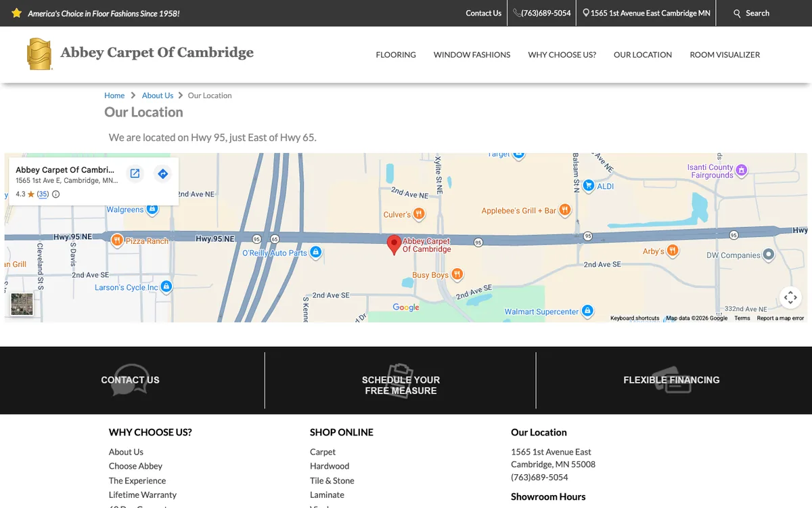Screen dimensions: 812x508
Task: Open the map camera controls icon
Action: pyautogui.click(x=790, y=297)
